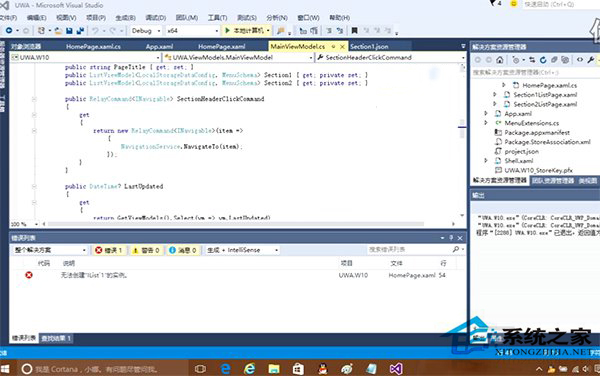
Task: Open the Debug configuration dropdown
Action: (x=146, y=31)
